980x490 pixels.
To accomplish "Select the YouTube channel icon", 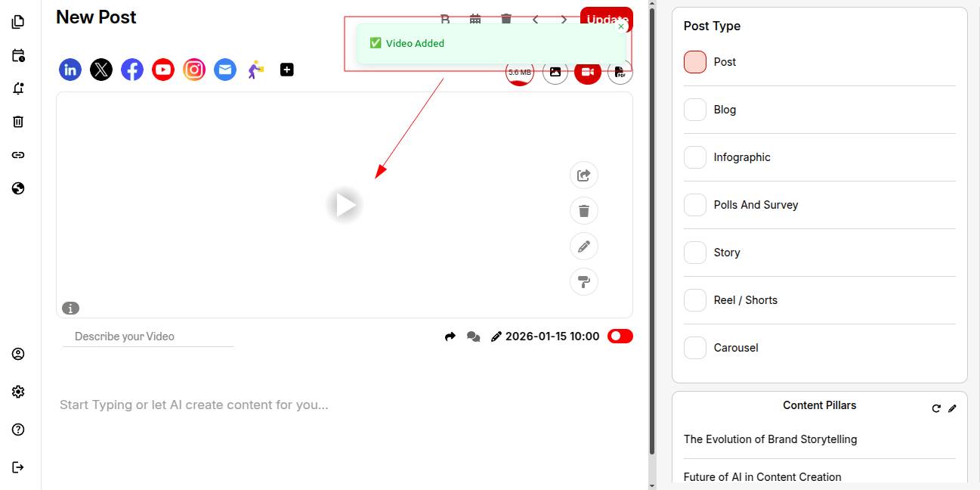I will [x=163, y=70].
